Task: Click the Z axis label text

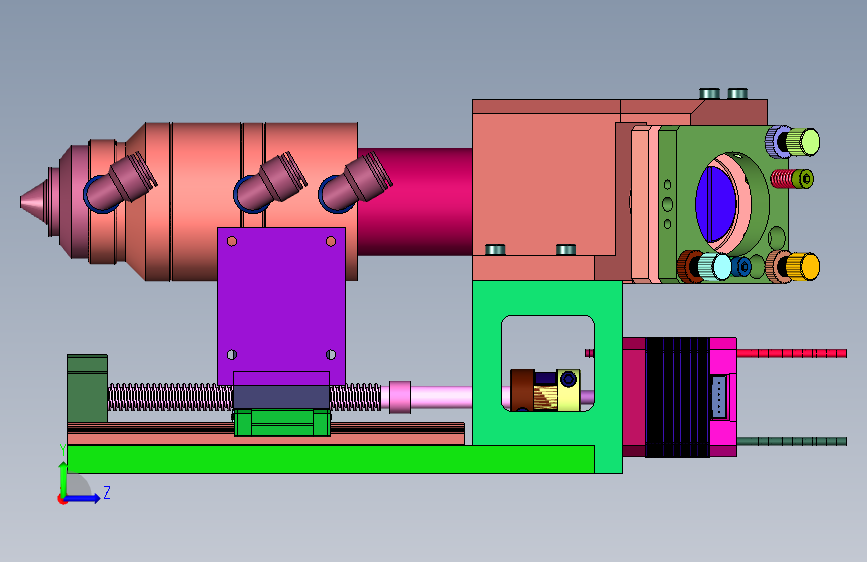Action: coord(107,492)
